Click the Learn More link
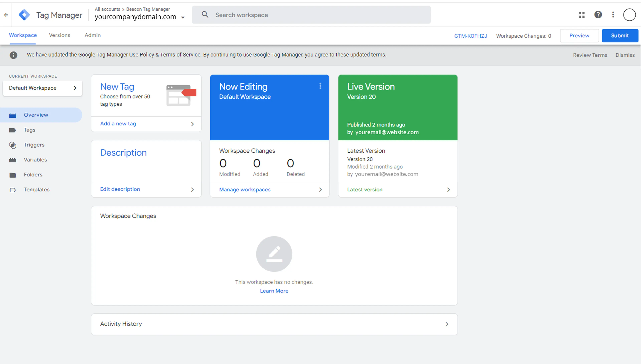The image size is (641, 364). [x=274, y=291]
